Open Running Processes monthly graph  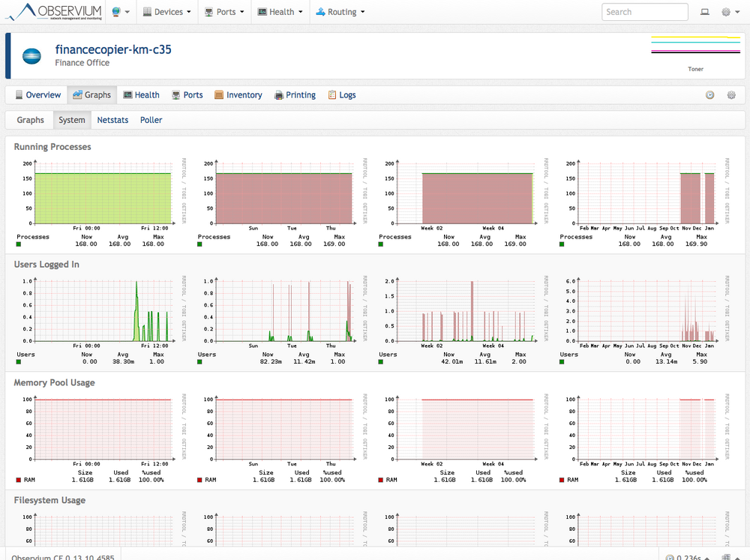click(x=463, y=202)
